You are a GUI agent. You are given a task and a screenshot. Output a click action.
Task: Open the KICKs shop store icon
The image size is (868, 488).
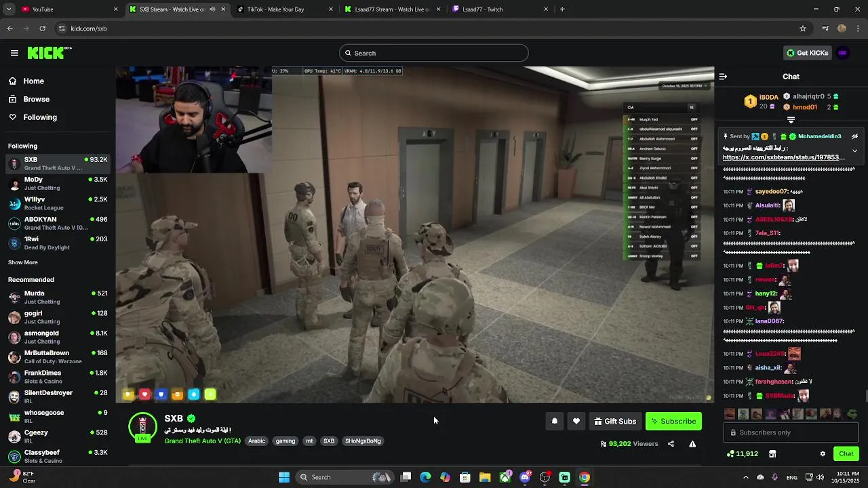772,454
